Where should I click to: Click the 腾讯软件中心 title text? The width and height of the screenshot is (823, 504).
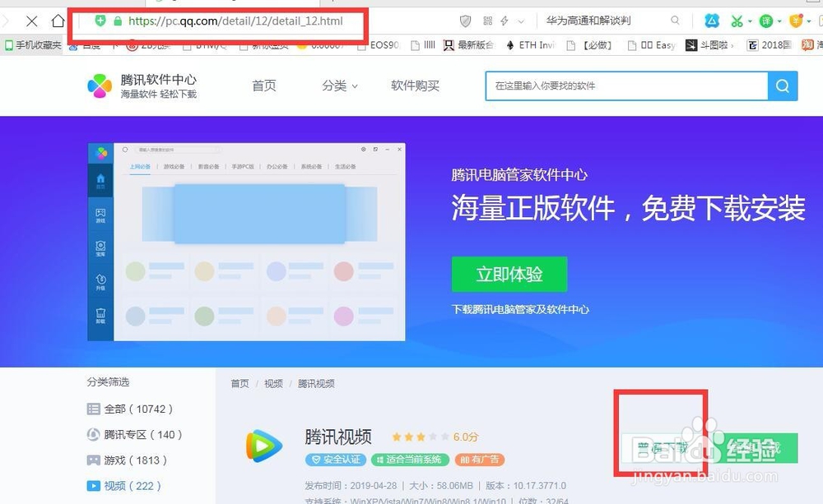[x=159, y=80]
